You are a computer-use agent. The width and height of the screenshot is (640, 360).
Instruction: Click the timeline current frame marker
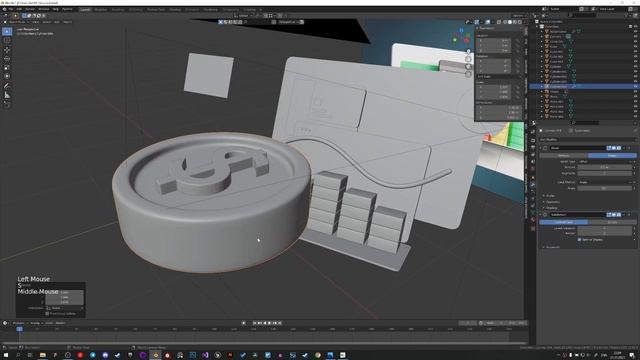(19, 329)
